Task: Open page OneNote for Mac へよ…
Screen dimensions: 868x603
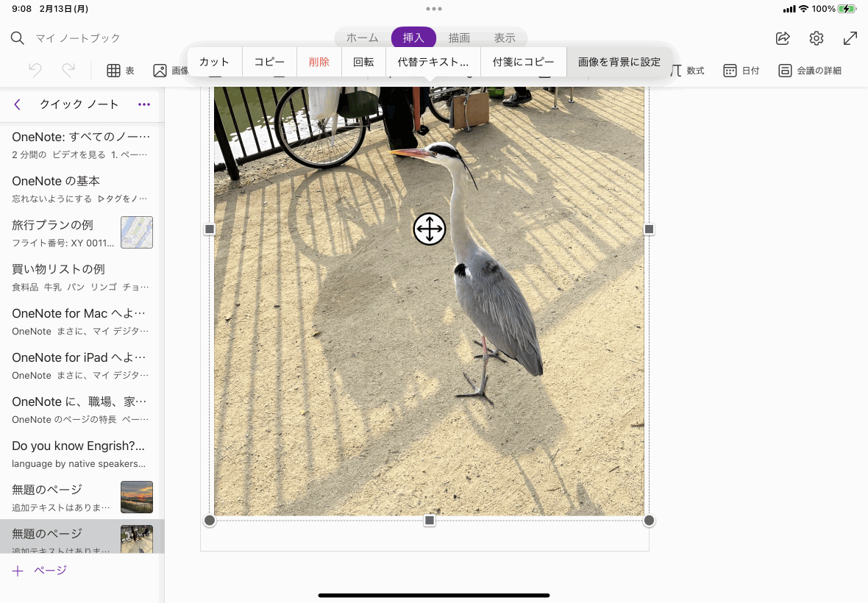Action: [x=82, y=321]
